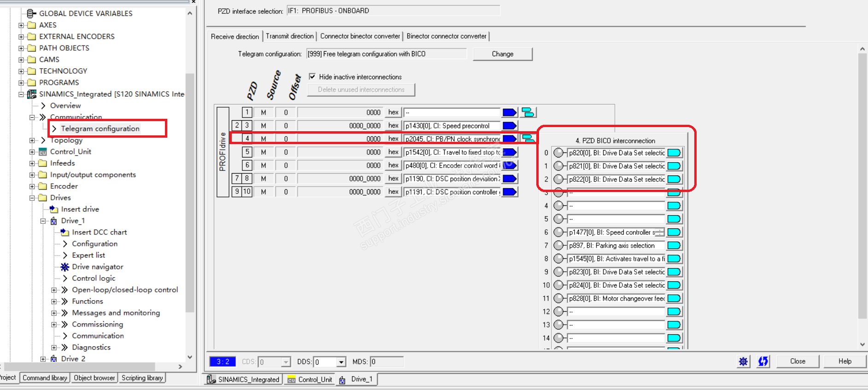Toggle the bit 7 p897 circle indicator
Screen dimensions: 868x390
[x=558, y=245]
